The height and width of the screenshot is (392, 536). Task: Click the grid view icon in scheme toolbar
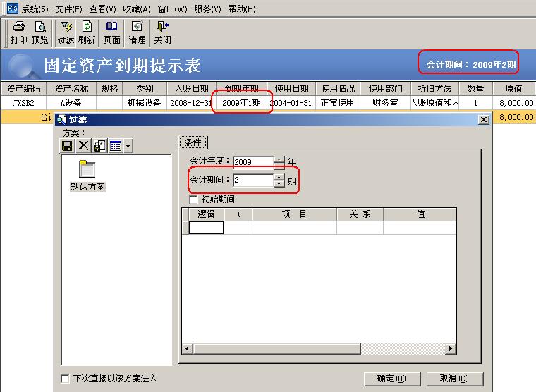[116, 146]
